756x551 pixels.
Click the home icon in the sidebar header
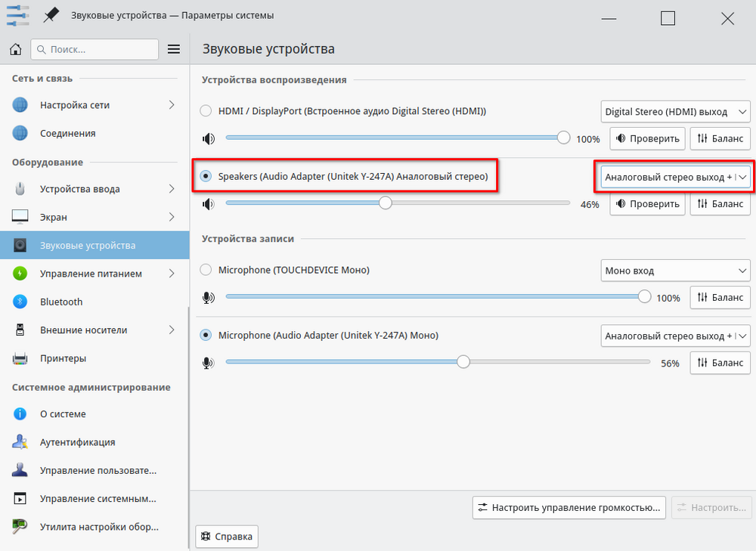(x=15, y=49)
